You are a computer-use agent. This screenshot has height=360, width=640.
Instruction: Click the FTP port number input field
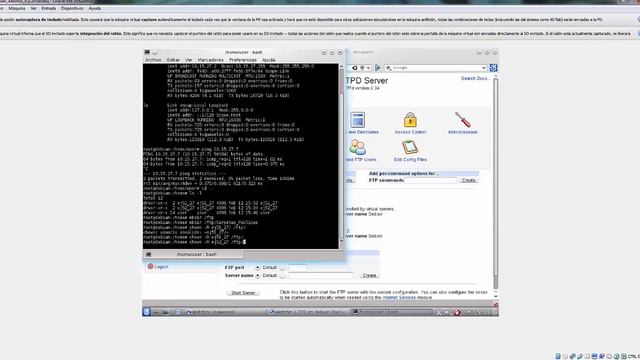coord(298,268)
